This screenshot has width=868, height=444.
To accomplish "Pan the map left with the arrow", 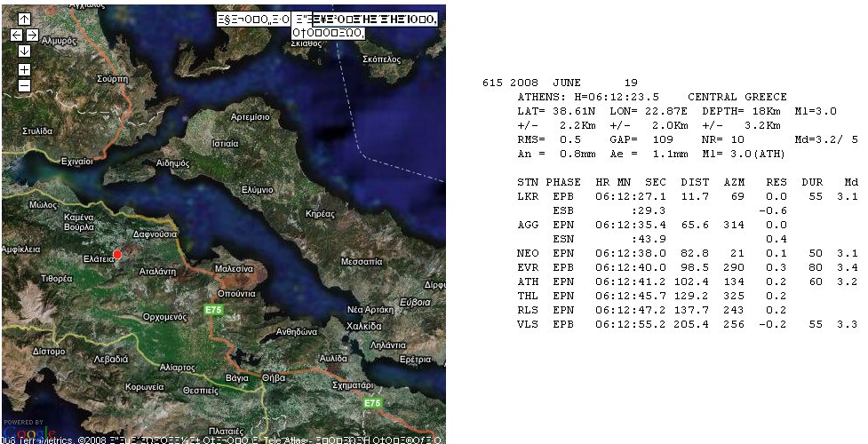I will click(17, 35).
